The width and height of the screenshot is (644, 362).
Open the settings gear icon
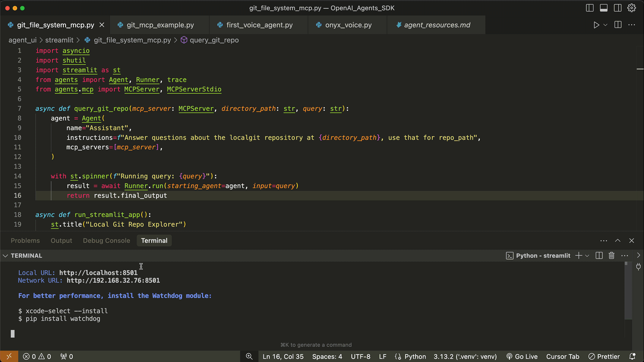coord(632,8)
